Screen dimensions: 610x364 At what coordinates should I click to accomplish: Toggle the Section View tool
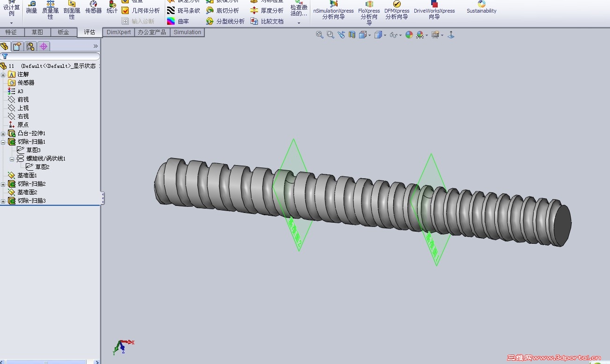352,35
